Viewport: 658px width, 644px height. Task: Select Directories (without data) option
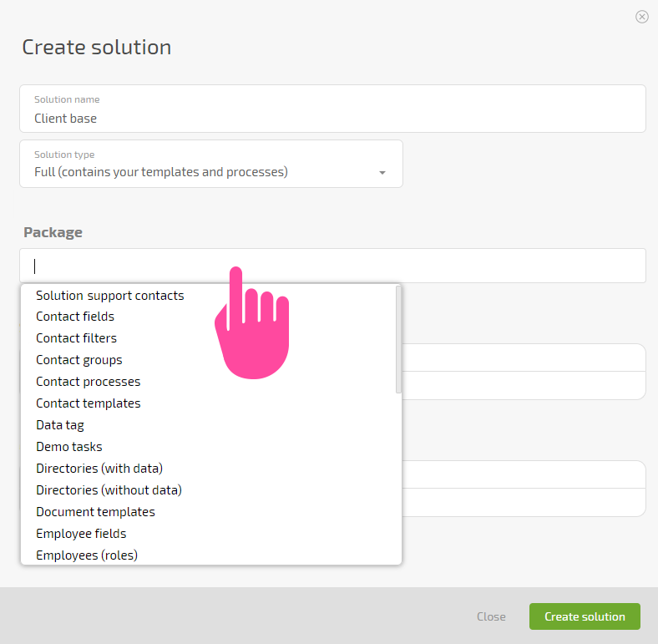point(109,490)
